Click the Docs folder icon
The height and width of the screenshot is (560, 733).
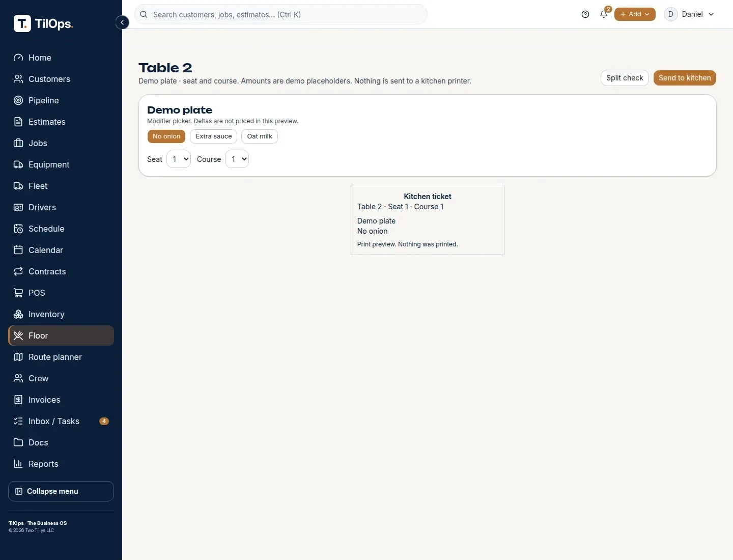[x=18, y=442]
